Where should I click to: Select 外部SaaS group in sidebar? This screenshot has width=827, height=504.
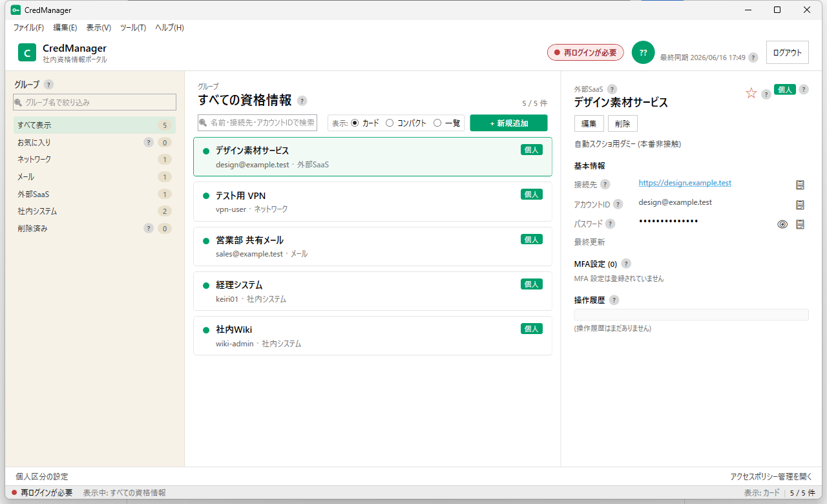pyautogui.click(x=94, y=194)
